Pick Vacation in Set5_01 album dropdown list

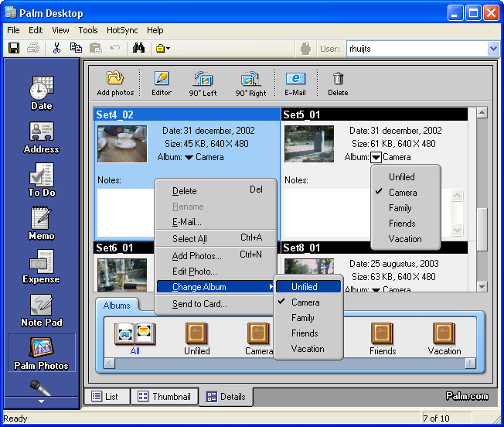(405, 239)
